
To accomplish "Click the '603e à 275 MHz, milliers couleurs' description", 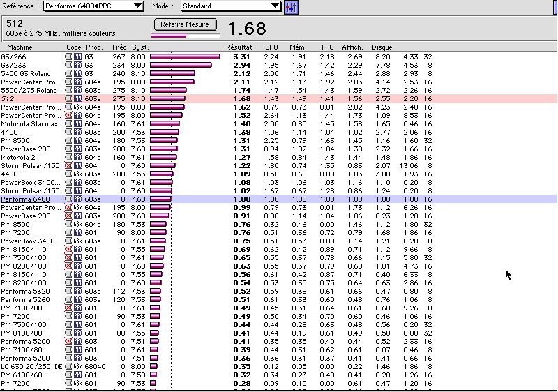I will pyautogui.click(x=61, y=33).
